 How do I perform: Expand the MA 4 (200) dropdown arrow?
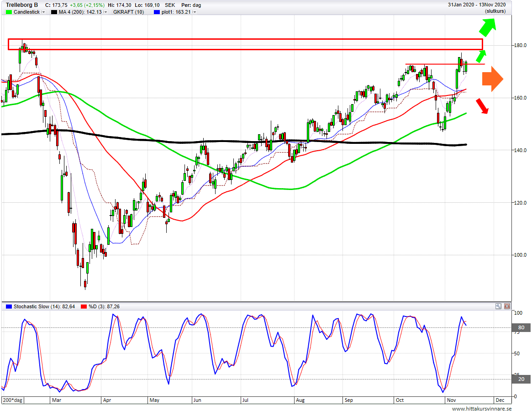tap(105, 12)
